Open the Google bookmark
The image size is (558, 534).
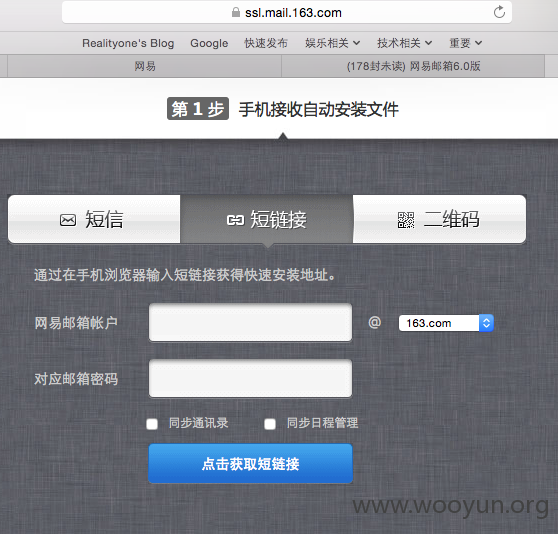[x=209, y=43]
